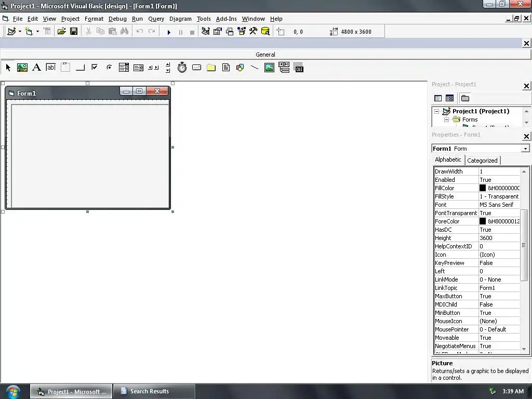Select the TextBox control tool (abl)
The image size is (532, 399).
(x=51, y=68)
